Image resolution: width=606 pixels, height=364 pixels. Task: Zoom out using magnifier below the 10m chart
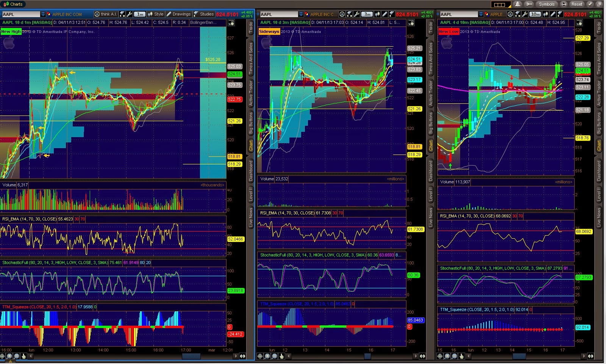[x=454, y=356]
